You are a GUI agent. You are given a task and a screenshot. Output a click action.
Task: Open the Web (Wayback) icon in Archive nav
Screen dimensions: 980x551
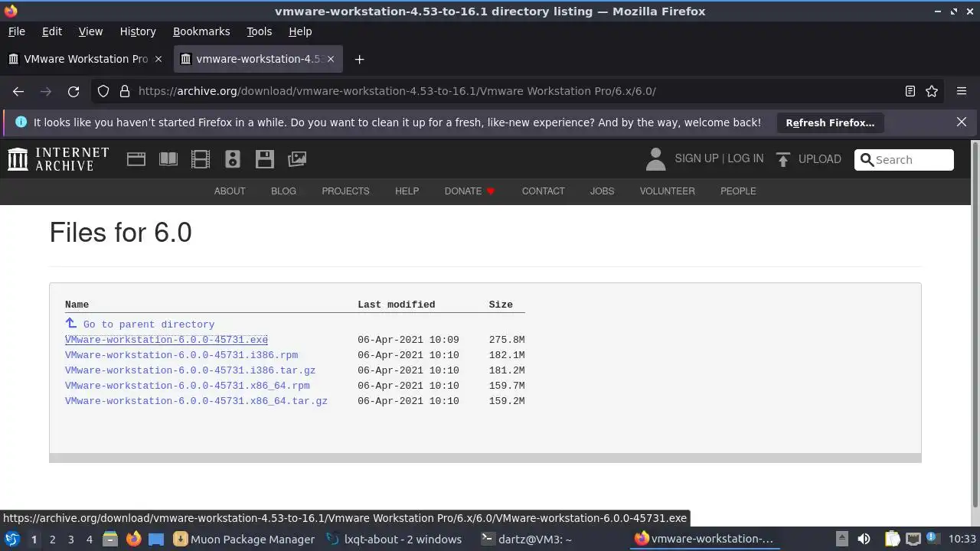tap(136, 159)
